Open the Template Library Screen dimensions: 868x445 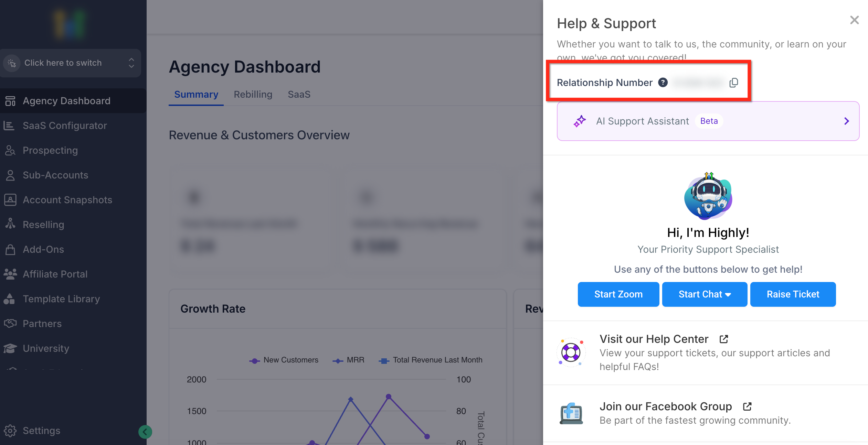pyautogui.click(x=61, y=299)
